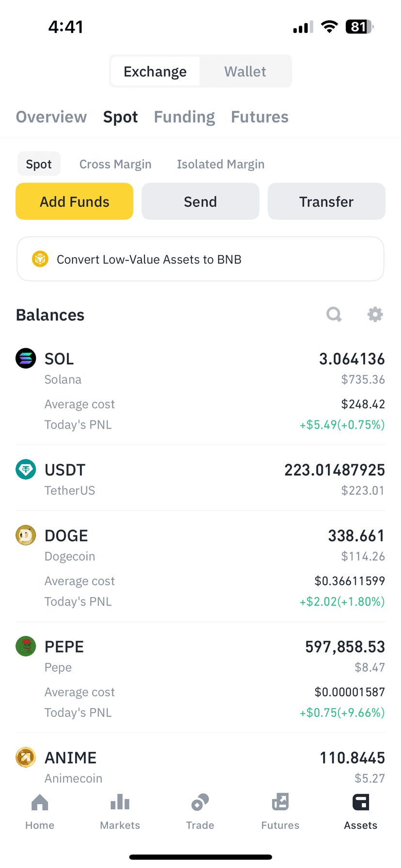Open balances settings gear icon

[375, 314]
